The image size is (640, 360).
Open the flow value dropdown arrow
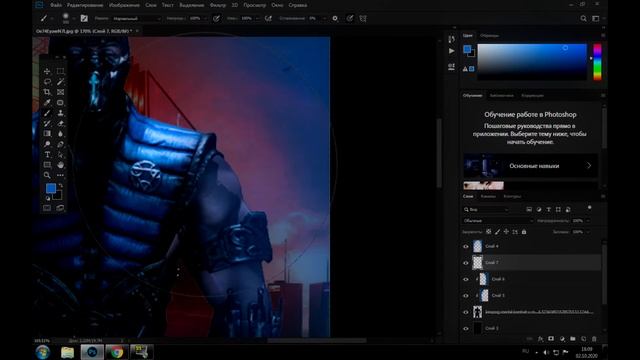click(257, 18)
